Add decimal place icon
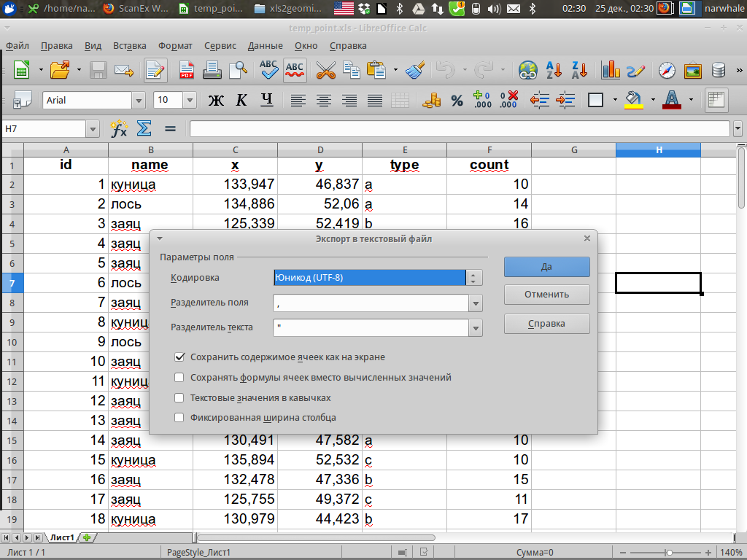Image resolution: width=747 pixels, height=560 pixels. tap(482, 100)
